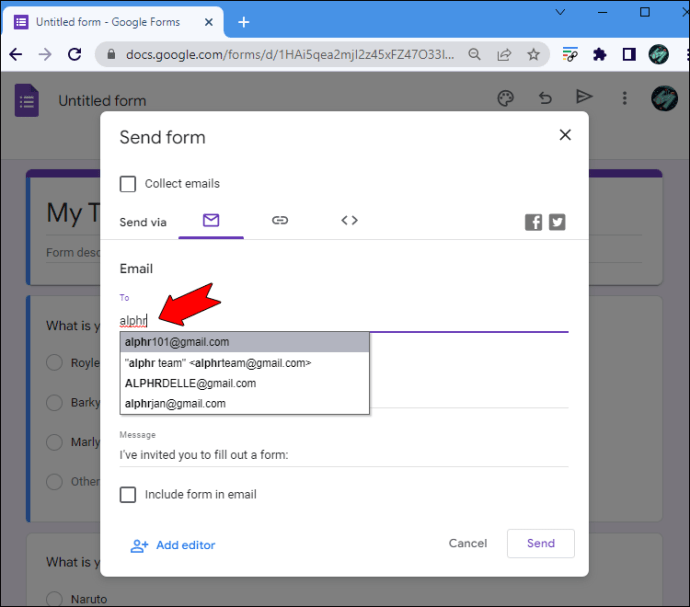Screen dimensions: 690x607
Task: Open the Google account avatar in Forms
Action: pos(664,98)
